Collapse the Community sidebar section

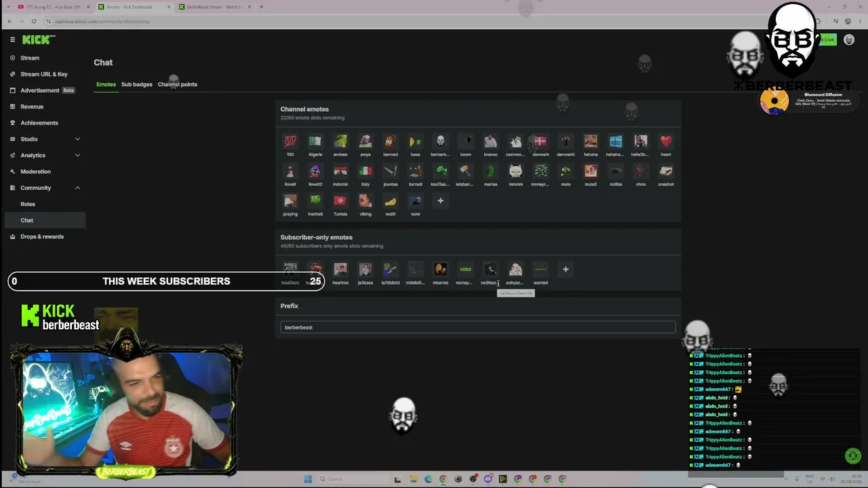77,188
